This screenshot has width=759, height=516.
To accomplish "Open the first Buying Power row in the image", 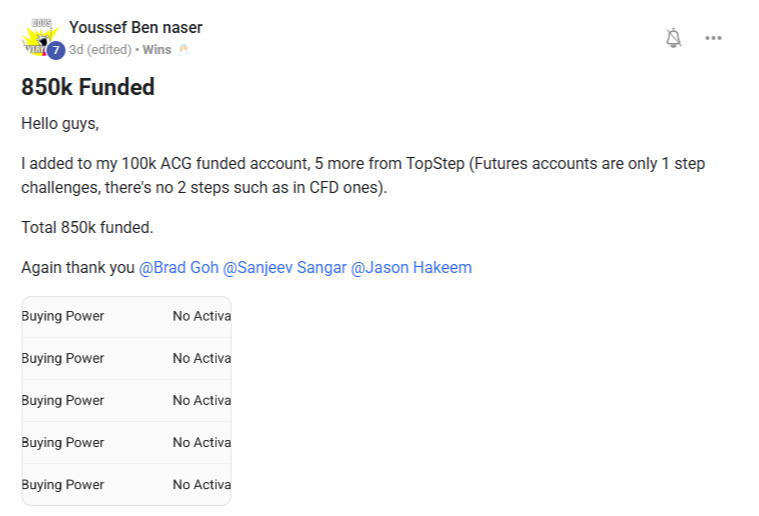I will pyautogui.click(x=126, y=316).
